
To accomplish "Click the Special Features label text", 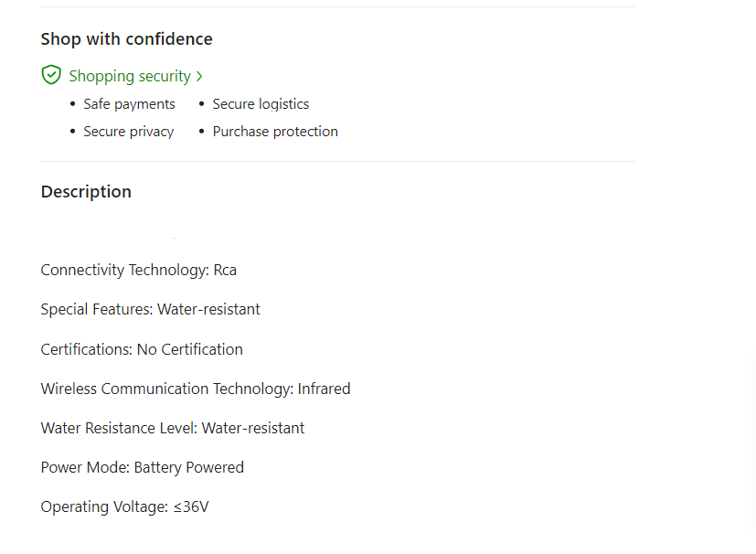I will [x=97, y=309].
